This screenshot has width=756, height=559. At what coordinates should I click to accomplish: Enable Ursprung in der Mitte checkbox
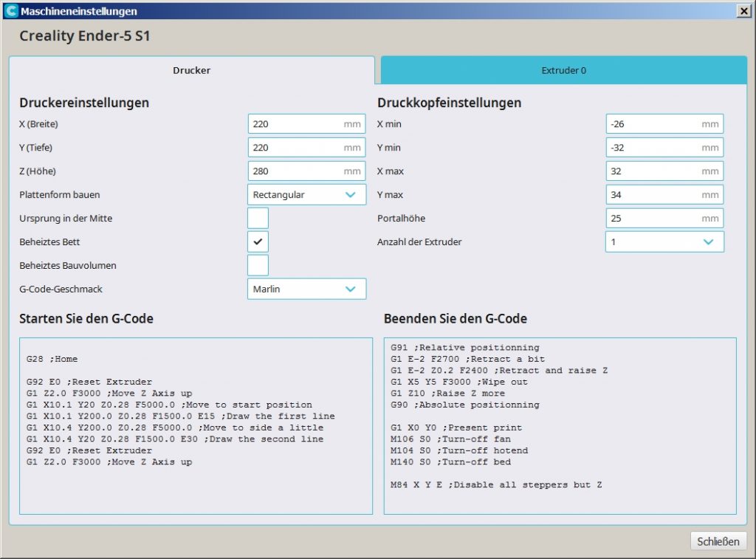point(258,218)
